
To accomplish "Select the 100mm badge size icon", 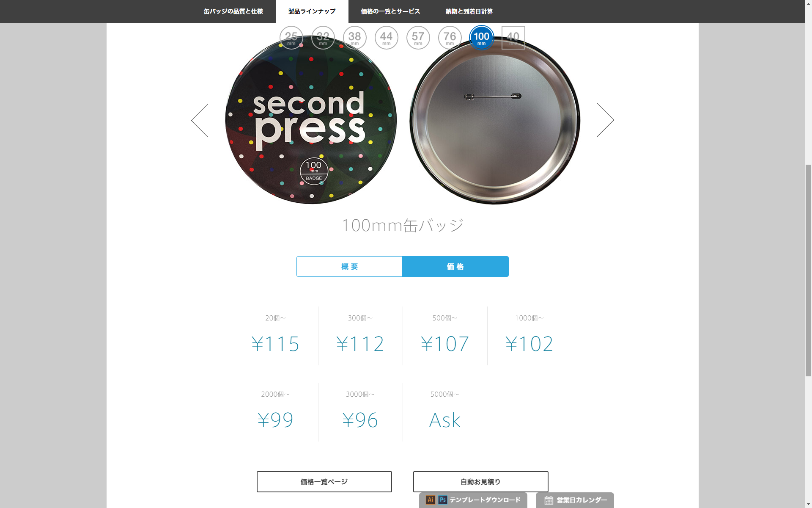I will [x=481, y=38].
